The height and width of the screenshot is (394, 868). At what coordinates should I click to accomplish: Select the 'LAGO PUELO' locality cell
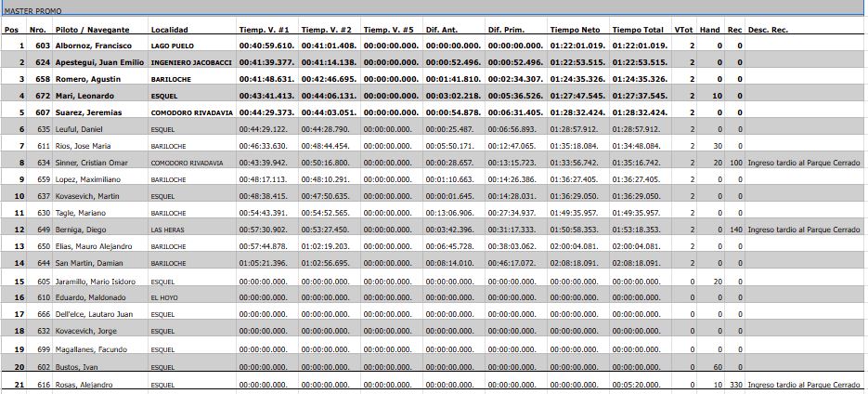[x=172, y=46]
